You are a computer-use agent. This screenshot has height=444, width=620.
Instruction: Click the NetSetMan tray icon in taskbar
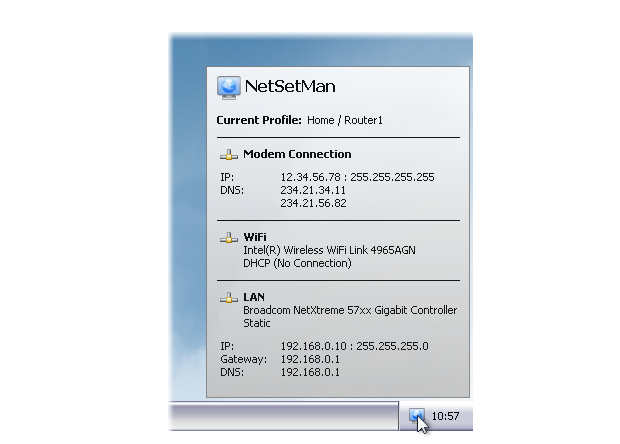(416, 416)
